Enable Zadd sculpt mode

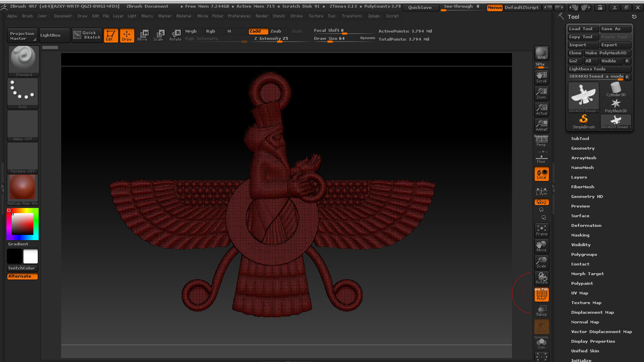click(x=258, y=31)
